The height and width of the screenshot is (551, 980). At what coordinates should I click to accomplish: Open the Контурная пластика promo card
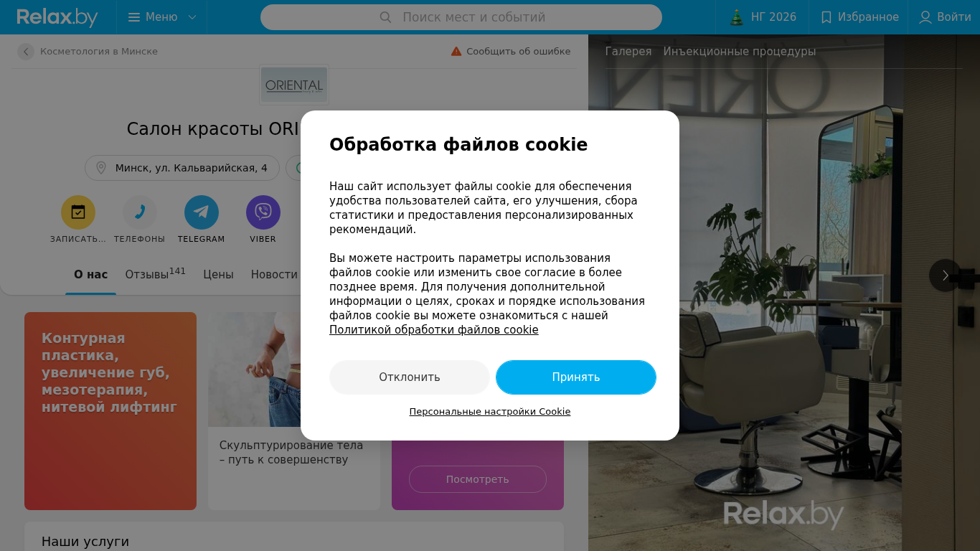[110, 411]
